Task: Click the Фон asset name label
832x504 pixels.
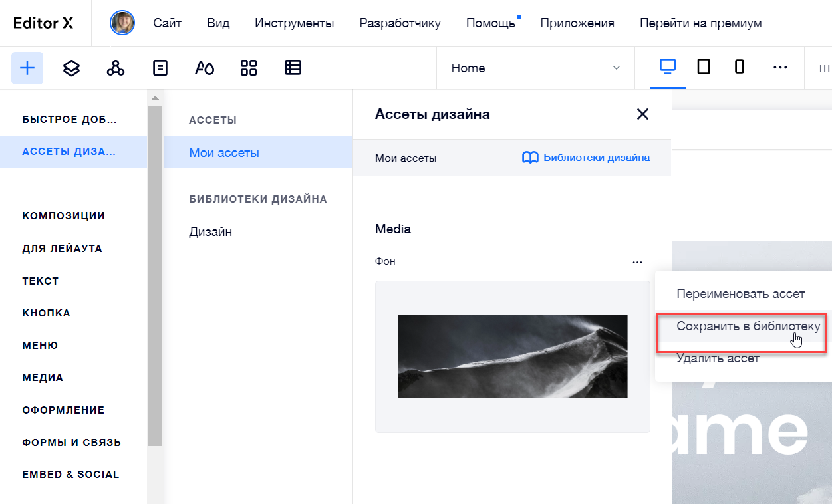Action: pos(385,262)
